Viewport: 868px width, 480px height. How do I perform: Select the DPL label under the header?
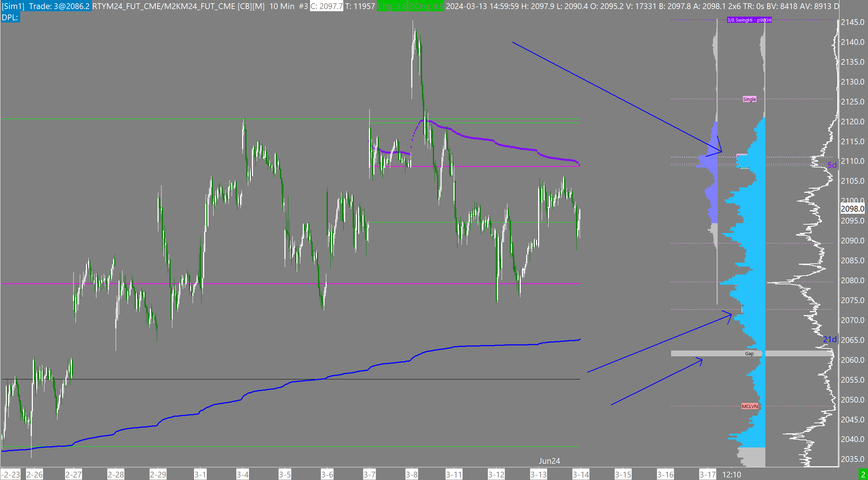pos(10,17)
